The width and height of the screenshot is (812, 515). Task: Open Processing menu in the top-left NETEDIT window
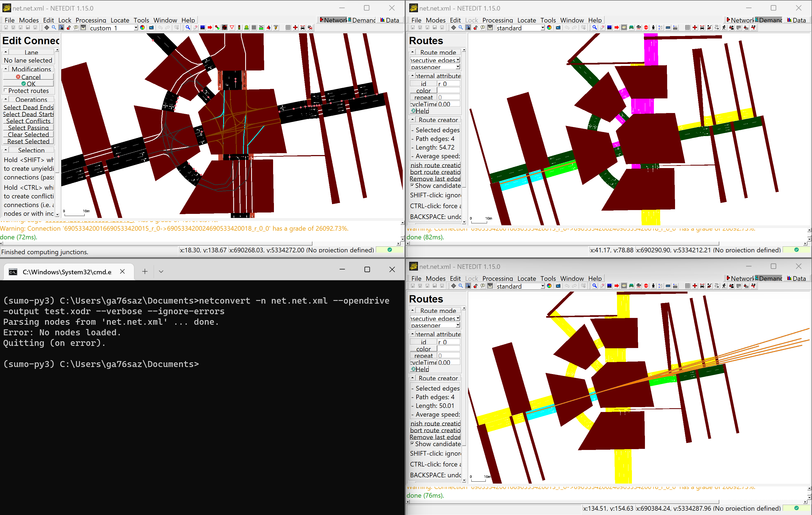click(x=90, y=20)
